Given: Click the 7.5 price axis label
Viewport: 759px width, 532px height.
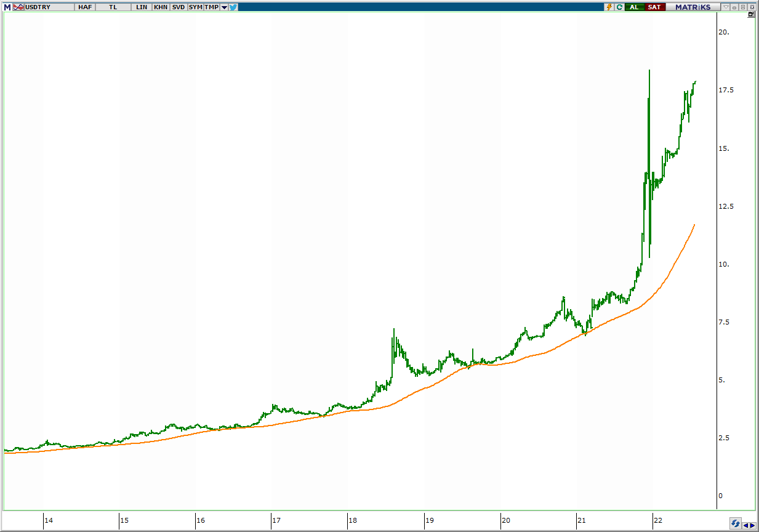Looking at the screenshot, I should (x=725, y=323).
